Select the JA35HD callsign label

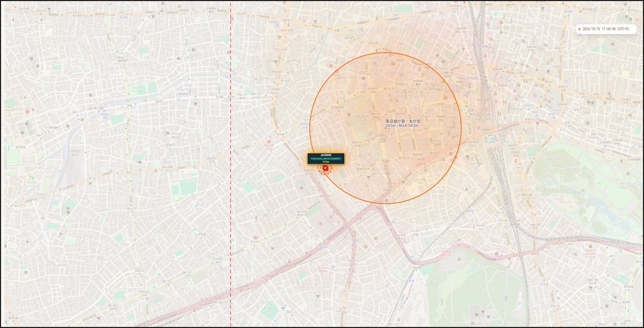(325, 155)
